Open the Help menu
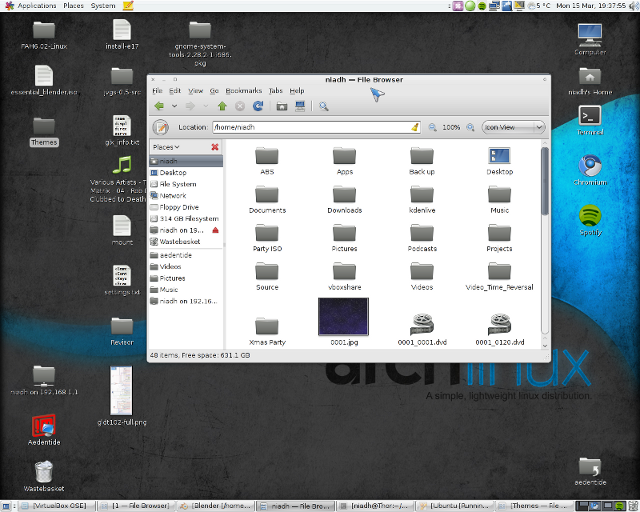The width and height of the screenshot is (640, 512). [297, 91]
